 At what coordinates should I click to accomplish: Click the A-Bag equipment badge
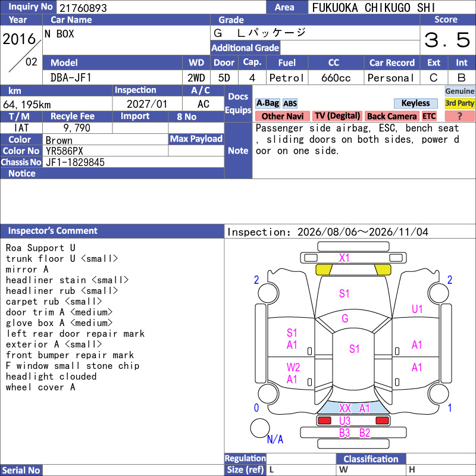[x=267, y=103]
